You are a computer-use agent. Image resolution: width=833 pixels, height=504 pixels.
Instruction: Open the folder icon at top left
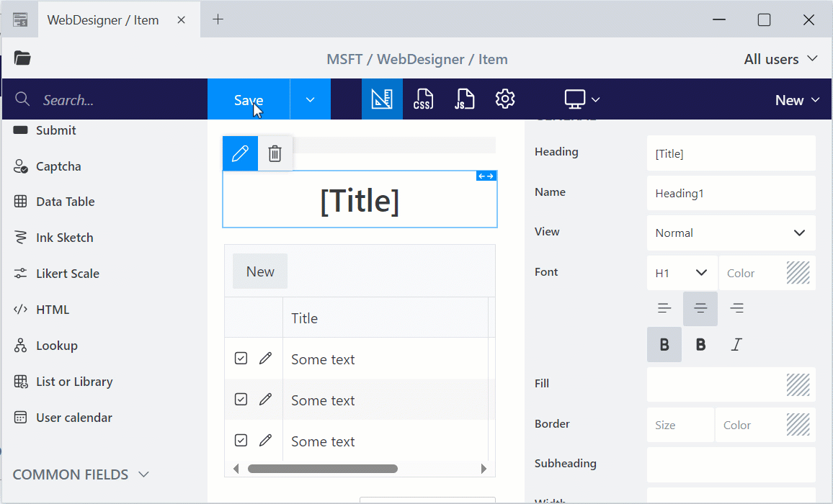pyautogui.click(x=22, y=58)
